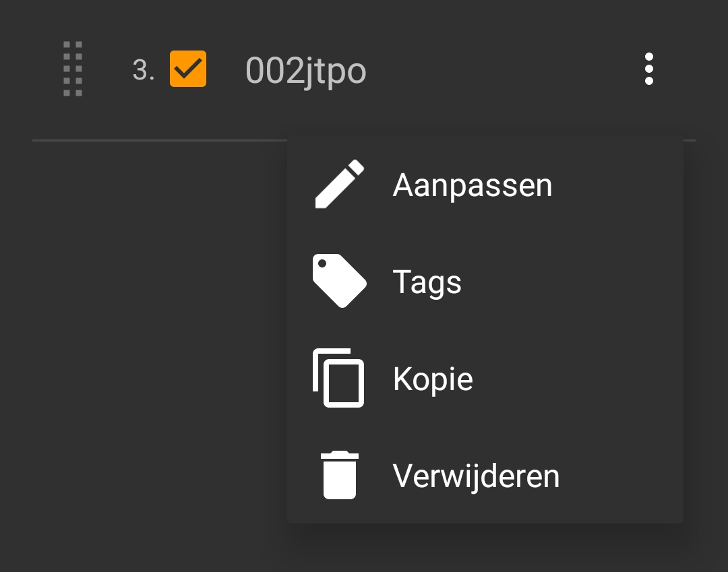Uncheck the orange checkbox next to 002jtpo

(x=188, y=69)
